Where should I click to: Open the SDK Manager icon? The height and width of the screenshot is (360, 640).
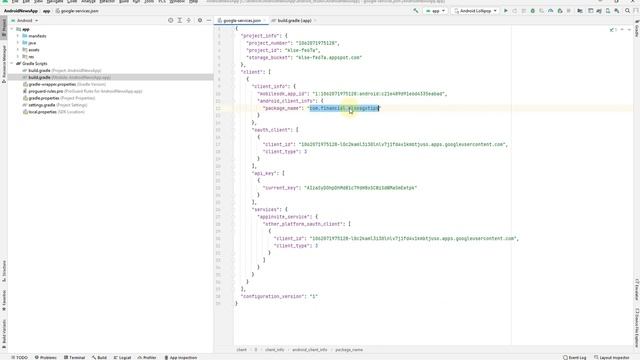(617, 11)
